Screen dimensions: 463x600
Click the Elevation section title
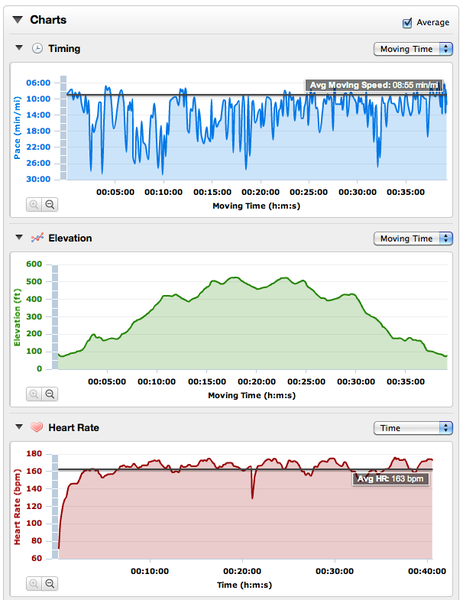pos(70,238)
